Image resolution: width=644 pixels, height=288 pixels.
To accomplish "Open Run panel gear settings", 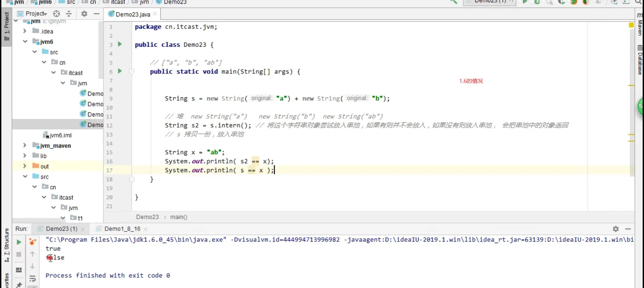I will click(x=615, y=229).
